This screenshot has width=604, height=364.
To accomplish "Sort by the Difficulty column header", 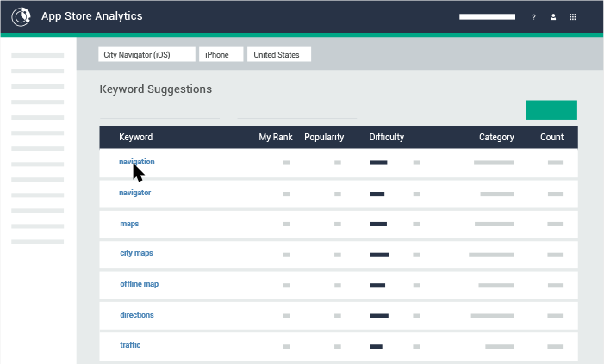I will coord(386,137).
